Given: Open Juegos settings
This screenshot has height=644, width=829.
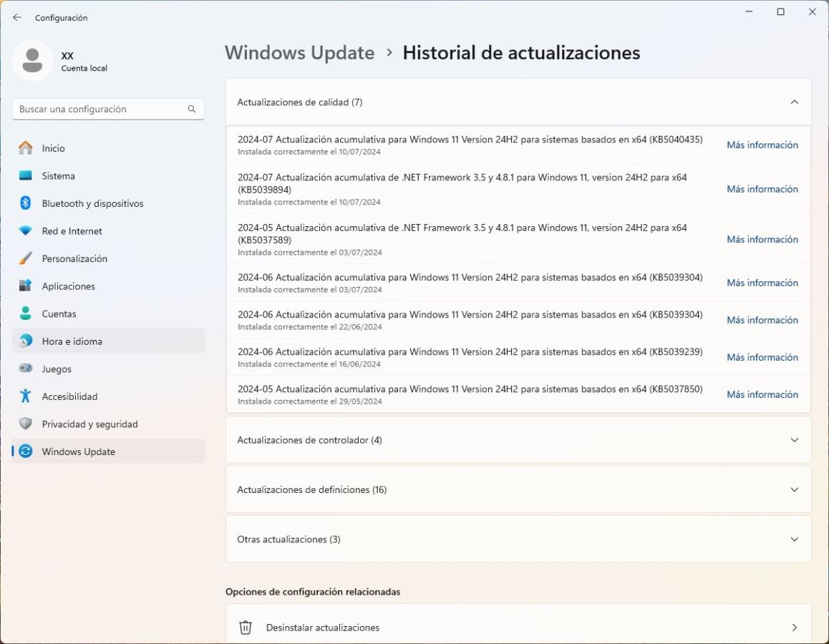Looking at the screenshot, I should tap(108, 369).
